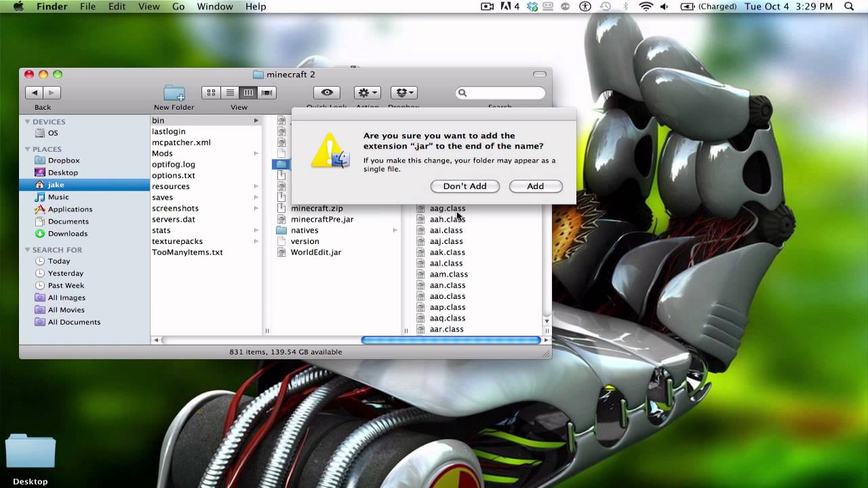This screenshot has width=868, height=488.
Task: Expand the bin folder arrow
Action: coord(256,121)
